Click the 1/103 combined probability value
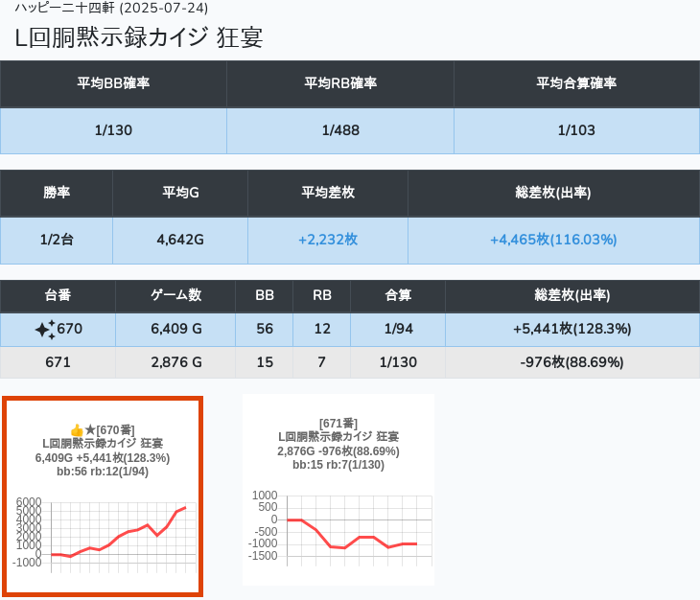Screen dimensions: 700x600 pyautogui.click(x=576, y=130)
